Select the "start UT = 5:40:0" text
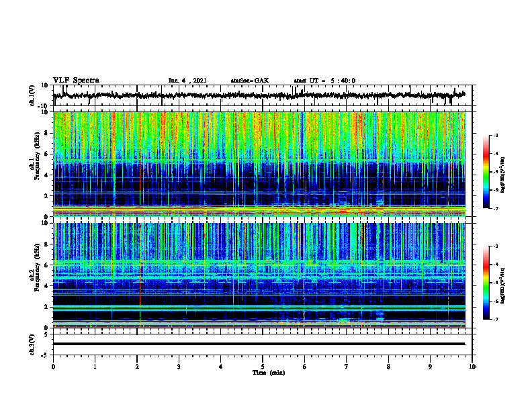 324,81
